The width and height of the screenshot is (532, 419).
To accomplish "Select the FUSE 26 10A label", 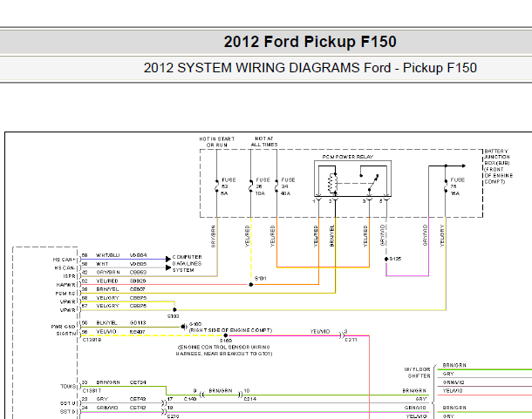I will 263,186.
